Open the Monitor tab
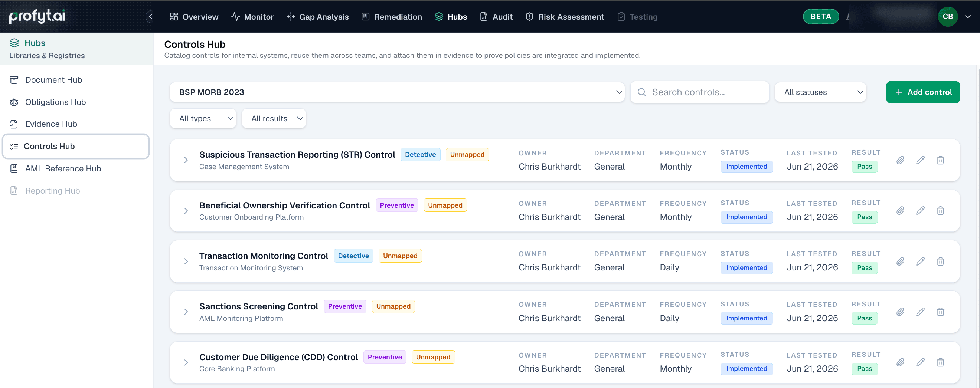Screen dimensions: 980x388 coord(252,16)
